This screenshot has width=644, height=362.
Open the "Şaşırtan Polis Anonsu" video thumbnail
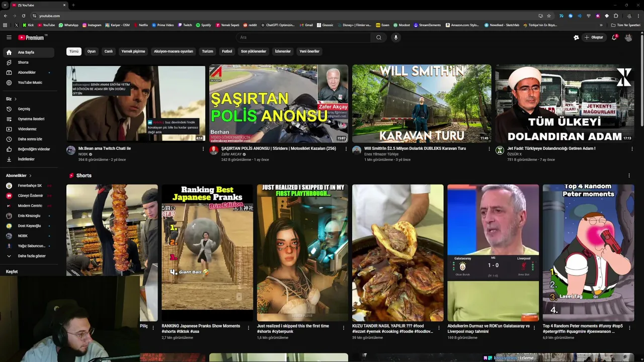pyautogui.click(x=279, y=104)
